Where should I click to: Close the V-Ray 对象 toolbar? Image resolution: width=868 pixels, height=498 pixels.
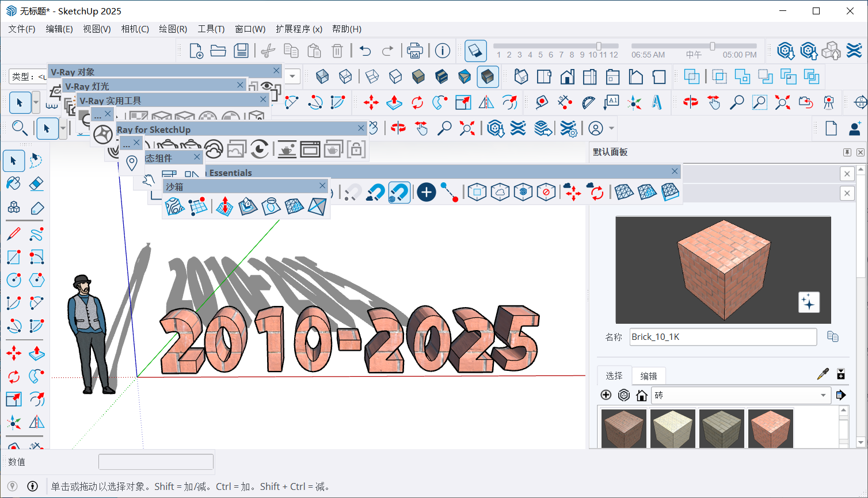[x=276, y=71]
